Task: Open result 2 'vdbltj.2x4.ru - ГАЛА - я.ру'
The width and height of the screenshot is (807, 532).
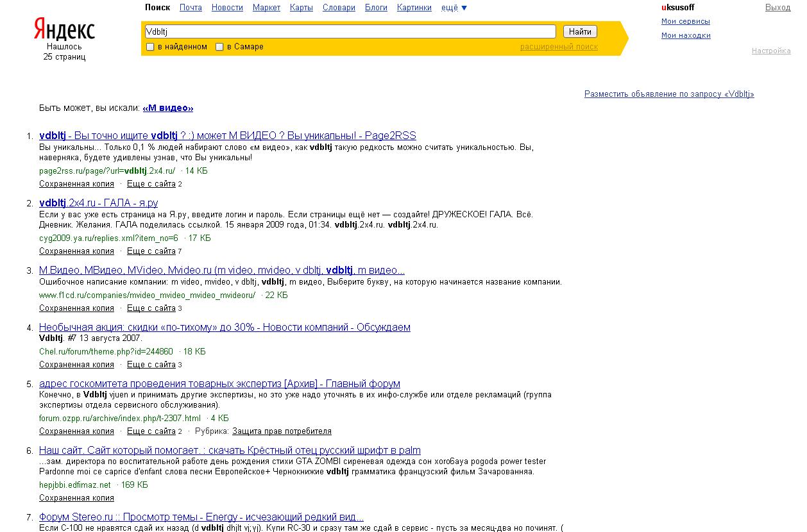Action: pos(98,203)
